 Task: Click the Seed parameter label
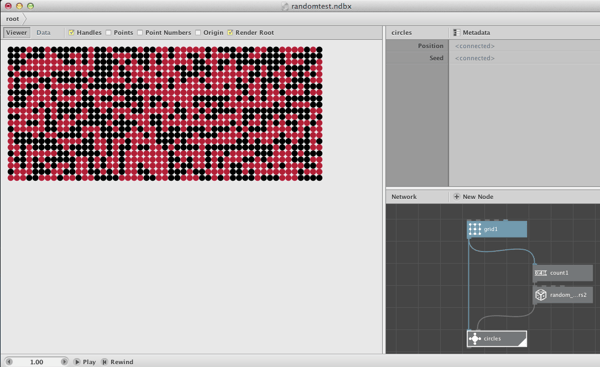436,58
